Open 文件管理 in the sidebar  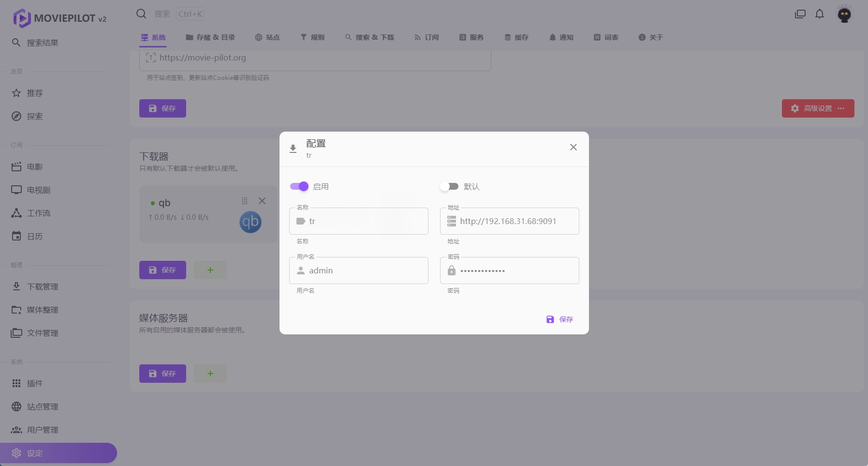tap(59, 333)
